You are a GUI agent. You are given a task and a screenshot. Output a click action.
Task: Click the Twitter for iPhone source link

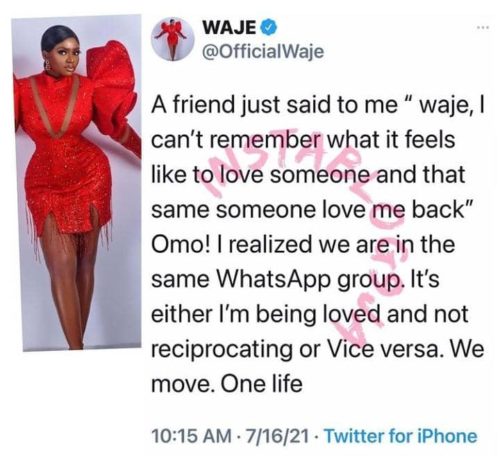tap(401, 436)
